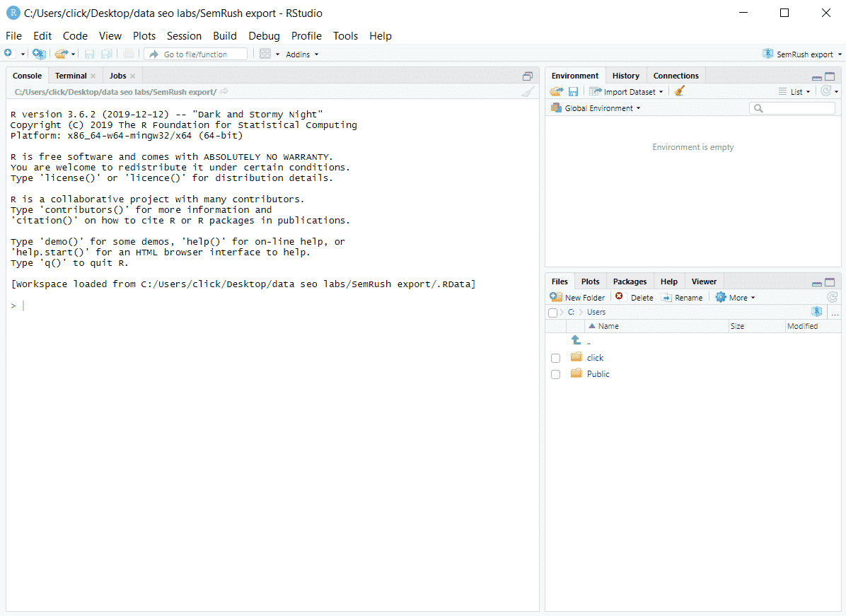Open the Code menu
Image resolution: width=846 pixels, height=616 pixels.
[x=75, y=35]
